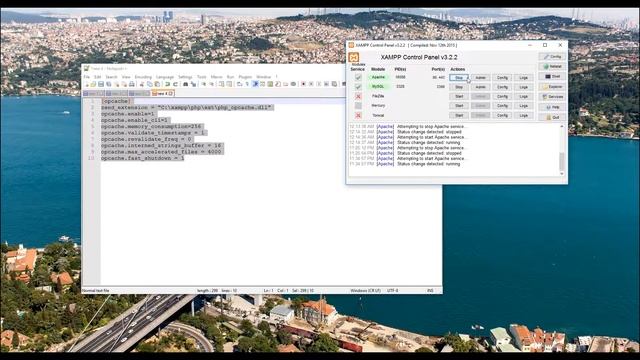Click the Zoom In icon in Notepad++ toolbar

(203, 84)
